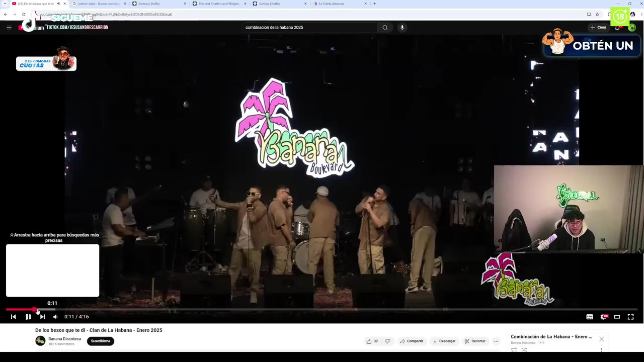Click the install app icon in address bar

589,14
